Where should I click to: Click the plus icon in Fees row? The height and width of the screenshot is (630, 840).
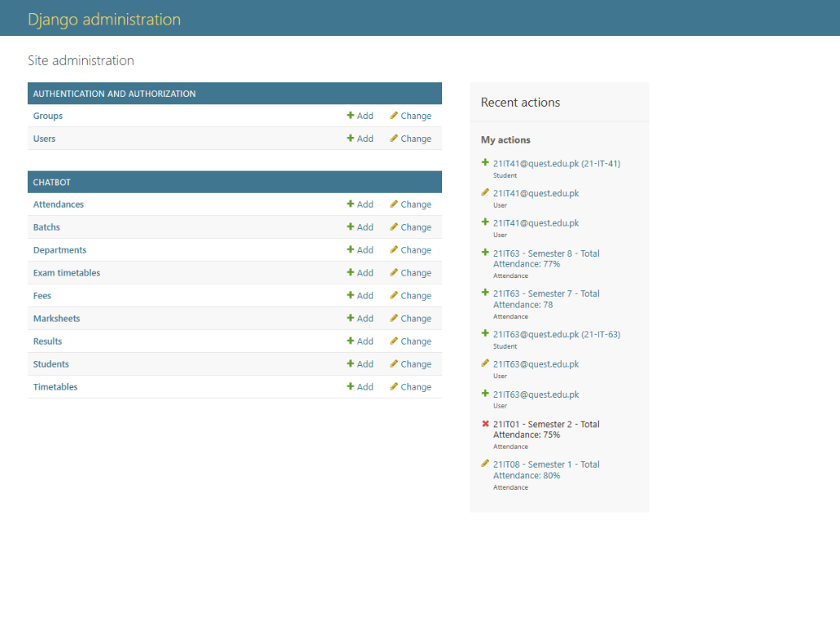point(351,295)
